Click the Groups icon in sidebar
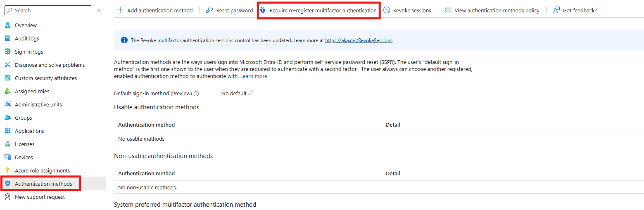The image size is (644, 210). pos(7,118)
